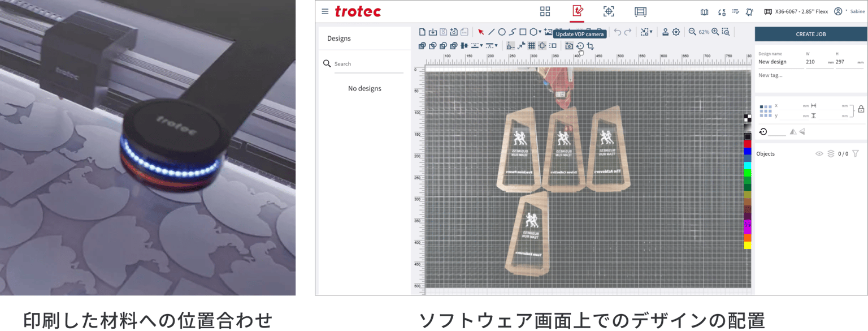This screenshot has height=331, width=868.
Task: Open the notifications bell
Action: click(x=749, y=12)
